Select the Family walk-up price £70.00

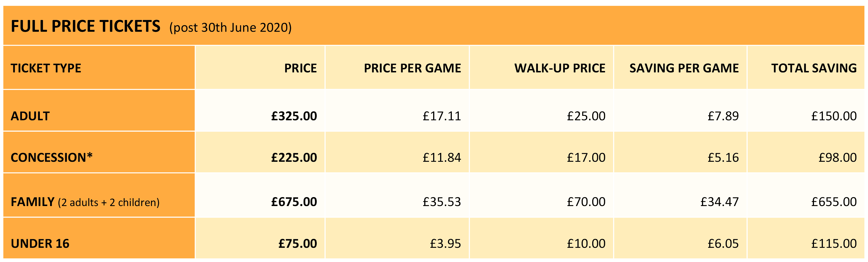point(586,202)
